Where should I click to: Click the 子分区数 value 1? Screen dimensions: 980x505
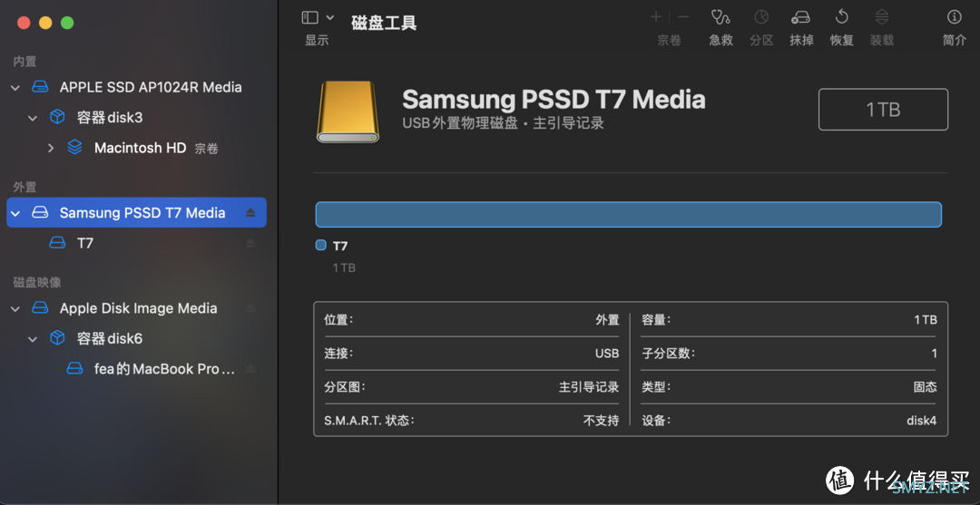934,354
